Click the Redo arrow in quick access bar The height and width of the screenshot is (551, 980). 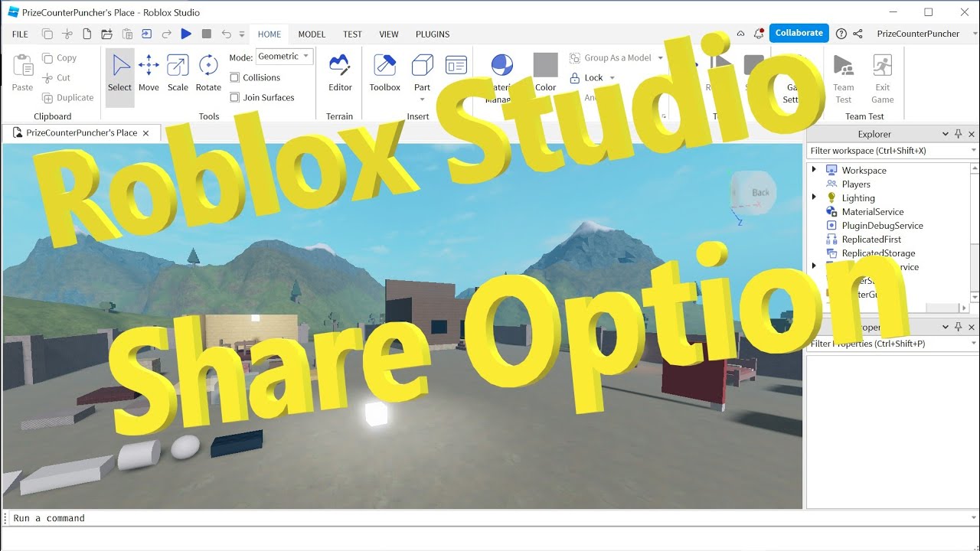pos(166,34)
